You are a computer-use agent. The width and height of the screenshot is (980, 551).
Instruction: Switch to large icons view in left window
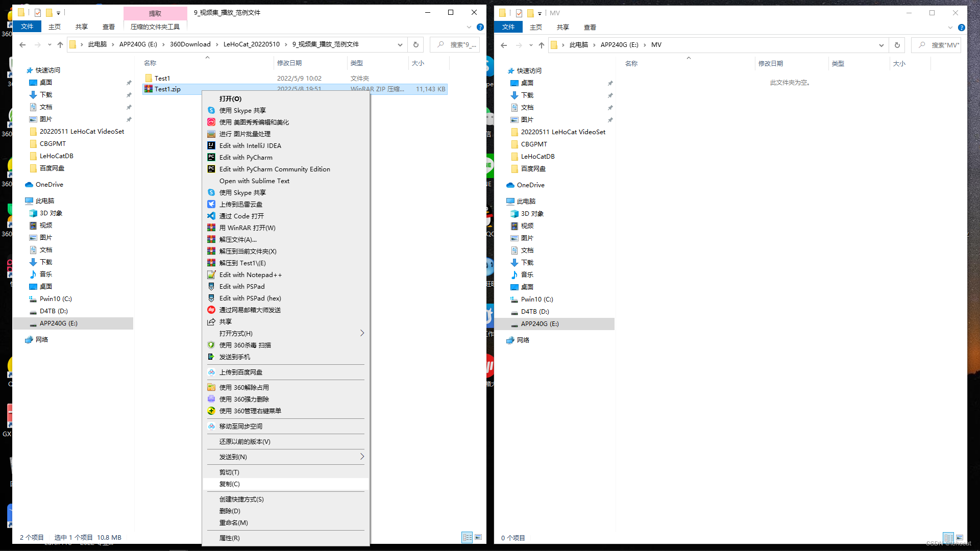point(478,537)
